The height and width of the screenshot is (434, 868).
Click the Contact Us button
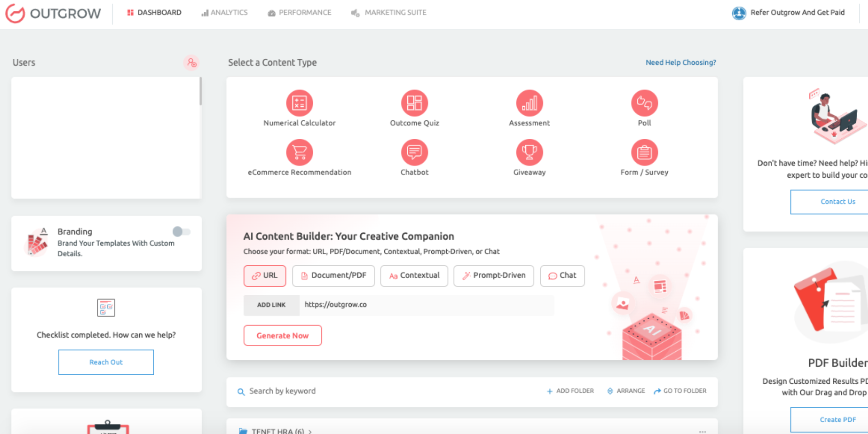[x=829, y=202]
